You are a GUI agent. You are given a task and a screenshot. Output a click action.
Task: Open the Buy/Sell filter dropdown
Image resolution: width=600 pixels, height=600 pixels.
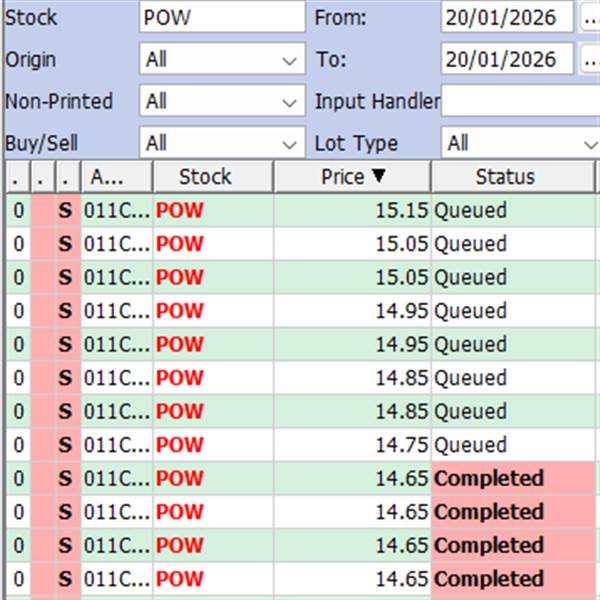pyautogui.click(x=222, y=143)
